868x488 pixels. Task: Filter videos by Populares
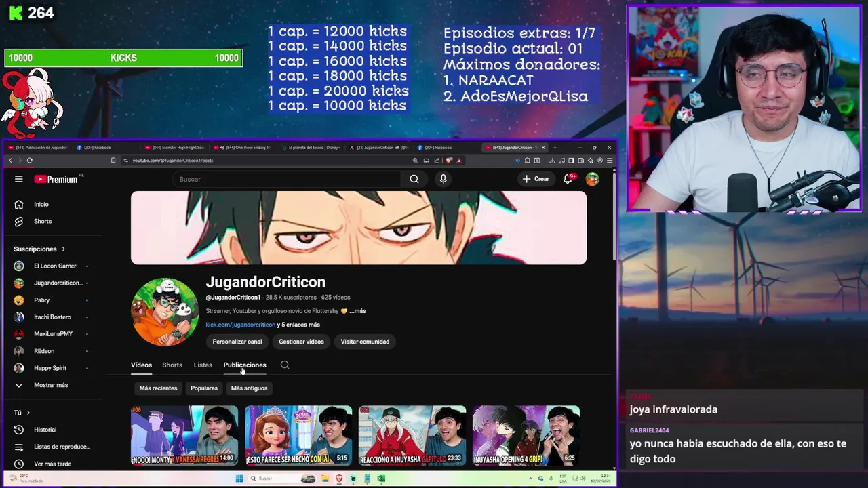(x=204, y=388)
